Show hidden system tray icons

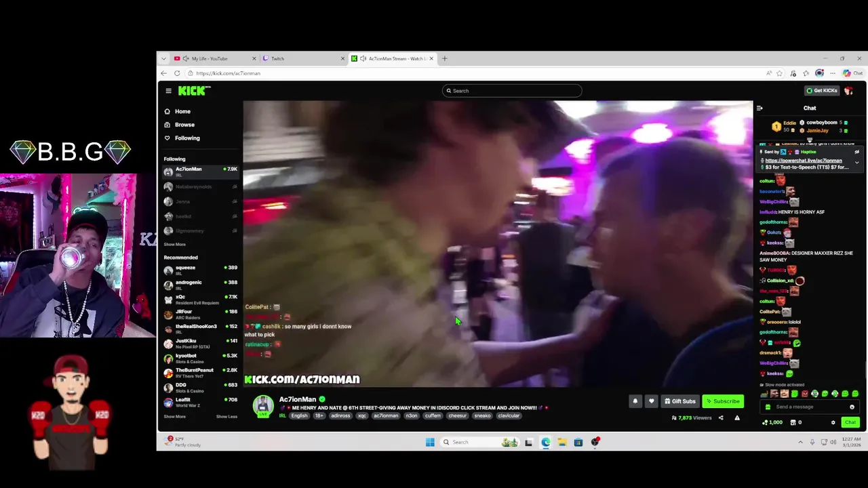tap(800, 442)
